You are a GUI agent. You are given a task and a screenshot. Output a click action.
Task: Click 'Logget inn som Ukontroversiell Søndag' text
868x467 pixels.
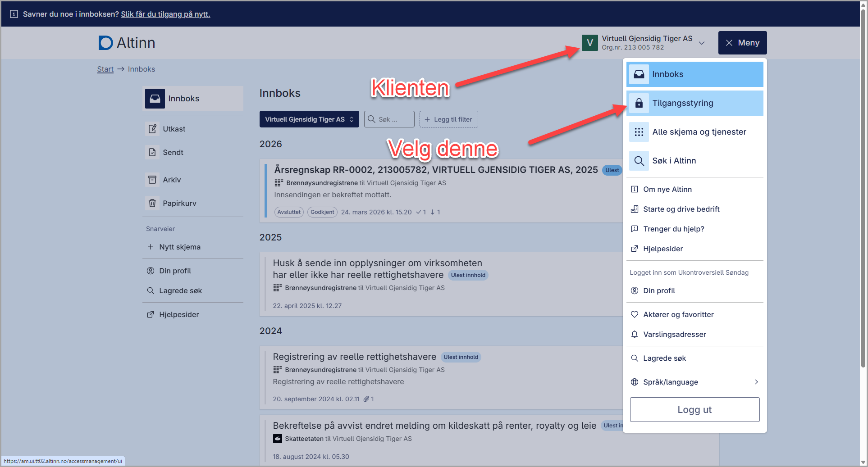(x=689, y=272)
